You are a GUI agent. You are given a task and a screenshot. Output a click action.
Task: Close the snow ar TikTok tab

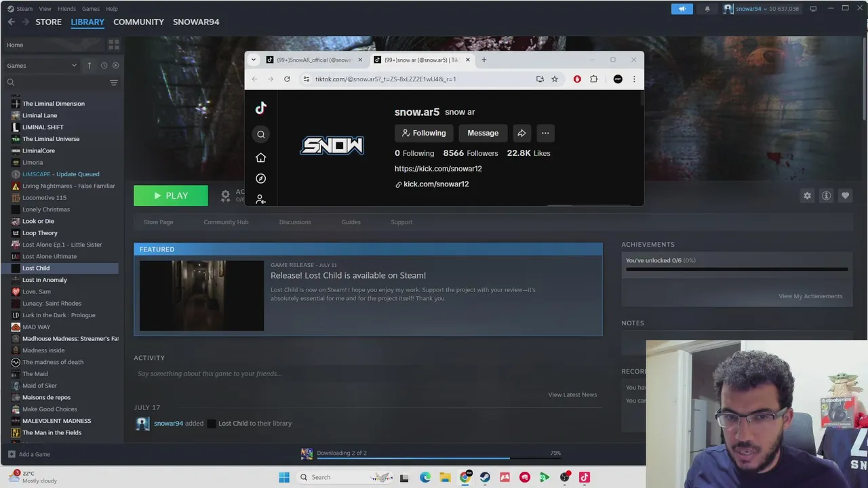coord(467,60)
